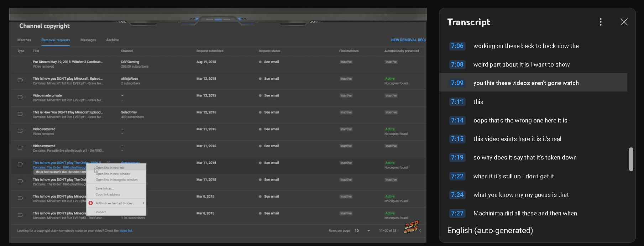Go to previous page of removal requests
The image size is (644, 246).
point(420,231)
